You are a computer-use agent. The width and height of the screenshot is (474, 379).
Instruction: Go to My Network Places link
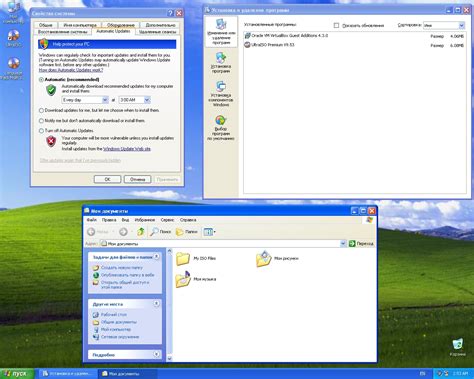click(116, 337)
